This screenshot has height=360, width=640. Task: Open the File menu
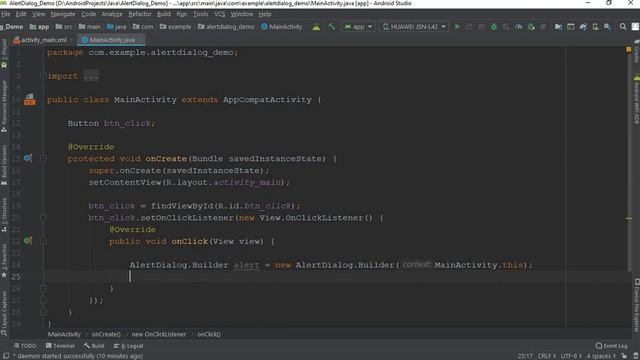[6, 14]
